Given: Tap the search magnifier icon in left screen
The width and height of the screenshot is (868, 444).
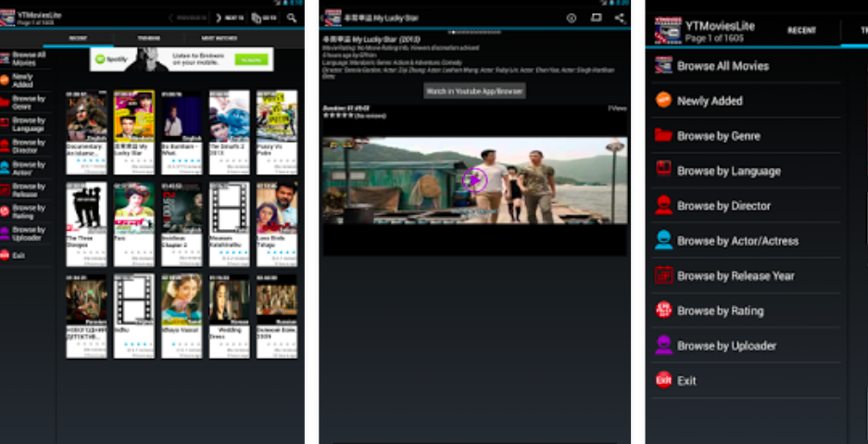Looking at the screenshot, I should tap(292, 18).
